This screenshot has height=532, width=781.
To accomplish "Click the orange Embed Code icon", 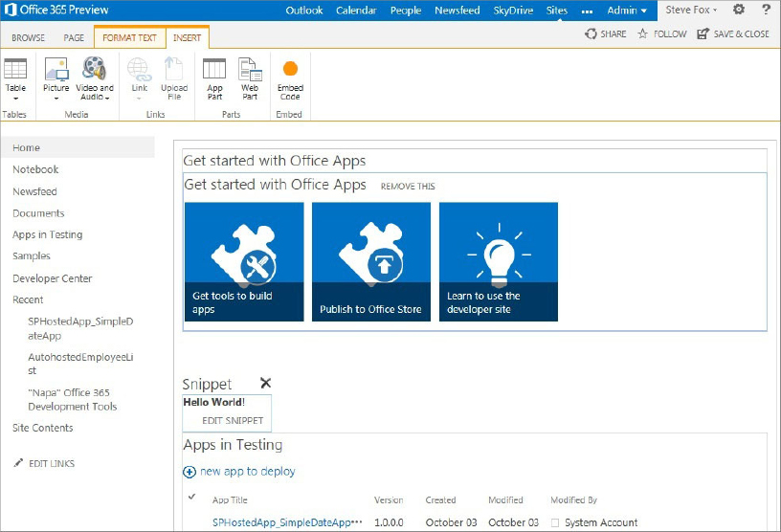I will (290, 68).
